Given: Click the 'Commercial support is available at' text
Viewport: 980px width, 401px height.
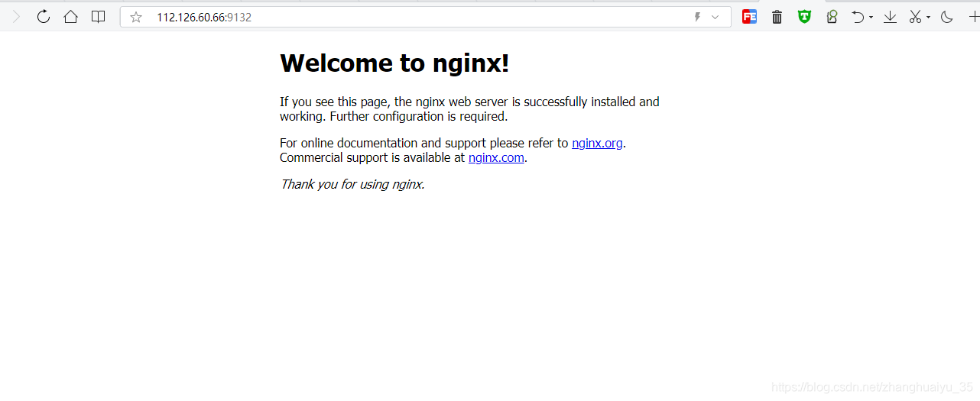Looking at the screenshot, I should tap(372, 158).
